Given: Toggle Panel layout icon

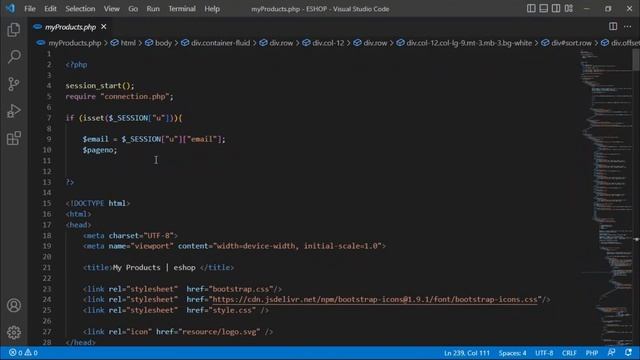Looking at the screenshot, I should point(543,9).
